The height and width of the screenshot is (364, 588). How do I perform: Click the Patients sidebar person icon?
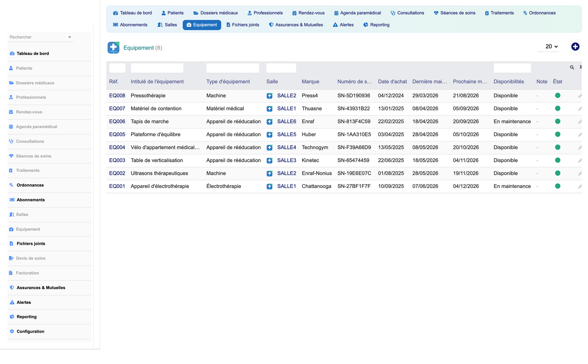[x=11, y=68]
